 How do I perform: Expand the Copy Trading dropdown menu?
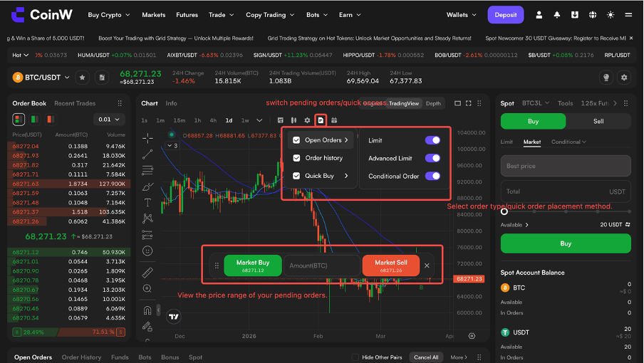point(270,15)
